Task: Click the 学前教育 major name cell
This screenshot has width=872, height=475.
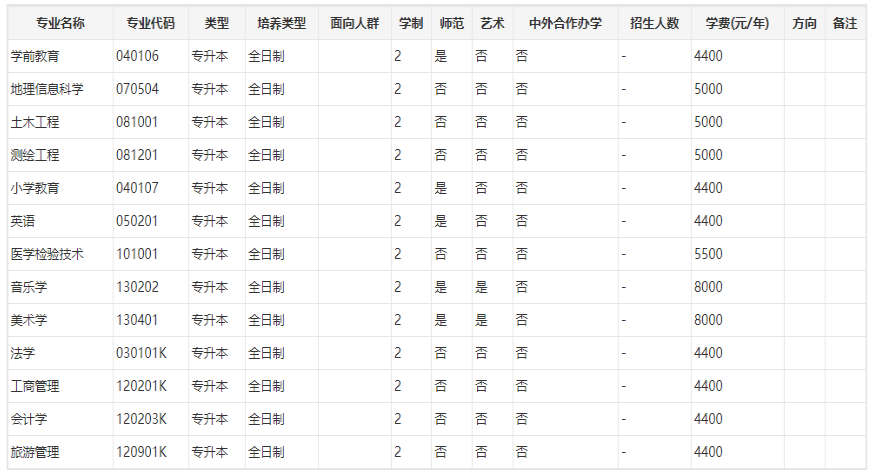Action: 35,56
